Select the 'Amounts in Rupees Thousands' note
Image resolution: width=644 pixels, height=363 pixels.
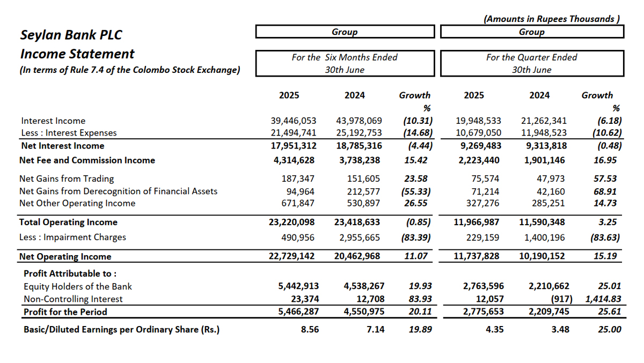pyautogui.click(x=552, y=19)
